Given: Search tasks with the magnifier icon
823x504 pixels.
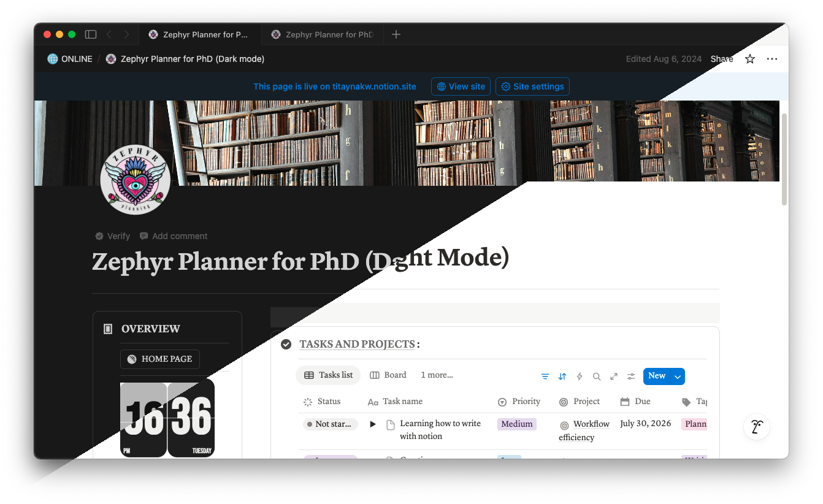Looking at the screenshot, I should pos(597,376).
